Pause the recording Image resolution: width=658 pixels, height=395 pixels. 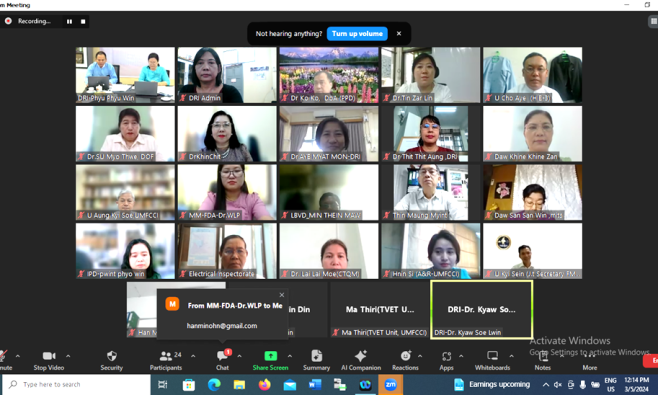69,21
